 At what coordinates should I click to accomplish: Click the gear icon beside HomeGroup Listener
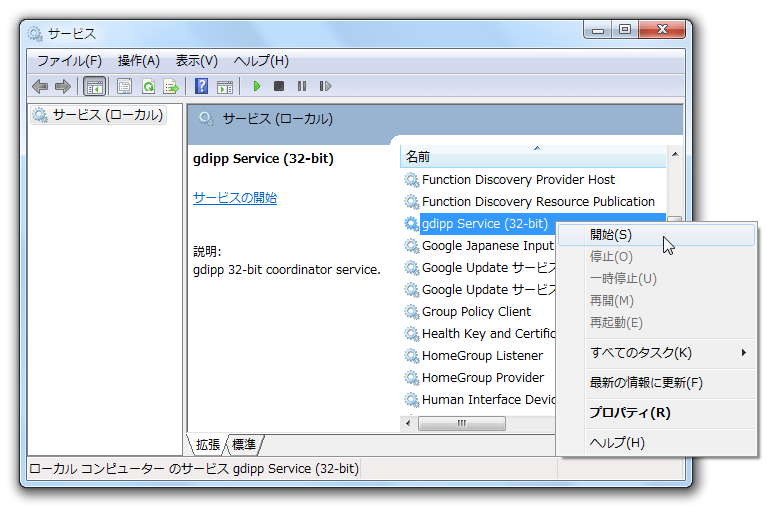coord(412,356)
